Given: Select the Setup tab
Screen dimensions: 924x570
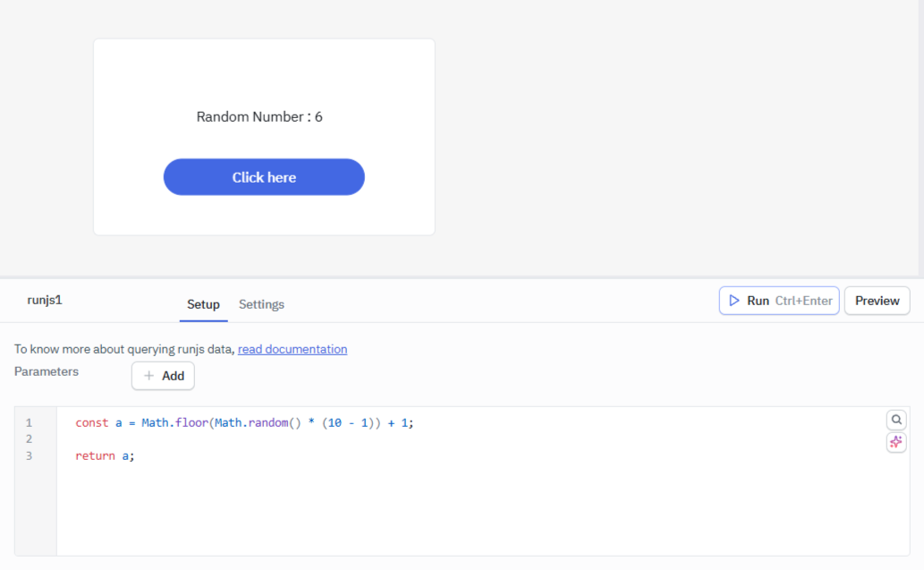Looking at the screenshot, I should [203, 304].
